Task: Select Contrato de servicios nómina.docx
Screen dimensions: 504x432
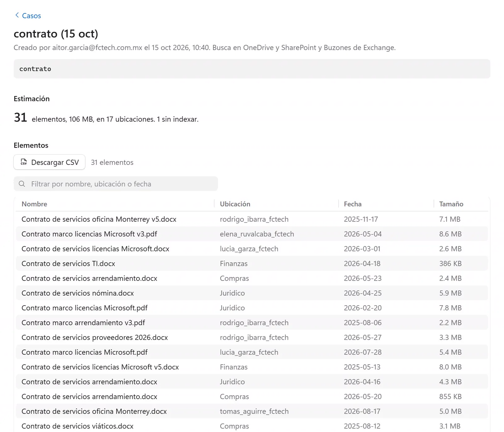Action: pos(77,293)
